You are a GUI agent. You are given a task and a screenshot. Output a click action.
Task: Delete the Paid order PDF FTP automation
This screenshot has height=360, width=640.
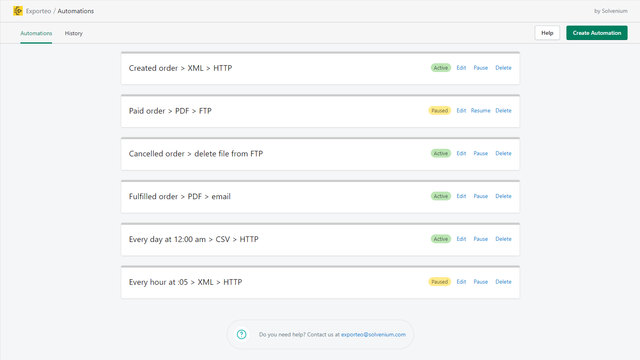click(503, 111)
